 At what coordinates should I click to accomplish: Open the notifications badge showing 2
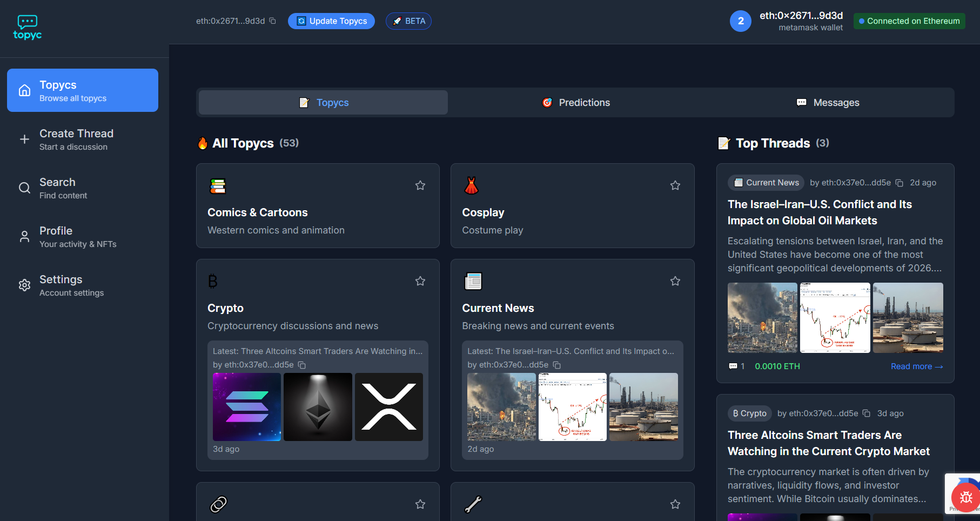point(741,21)
